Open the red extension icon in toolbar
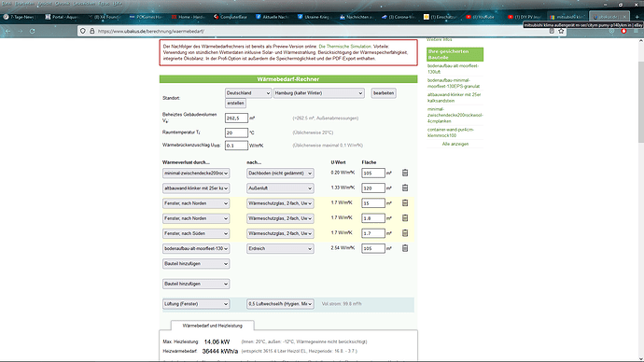644x362 pixels. coord(623,31)
